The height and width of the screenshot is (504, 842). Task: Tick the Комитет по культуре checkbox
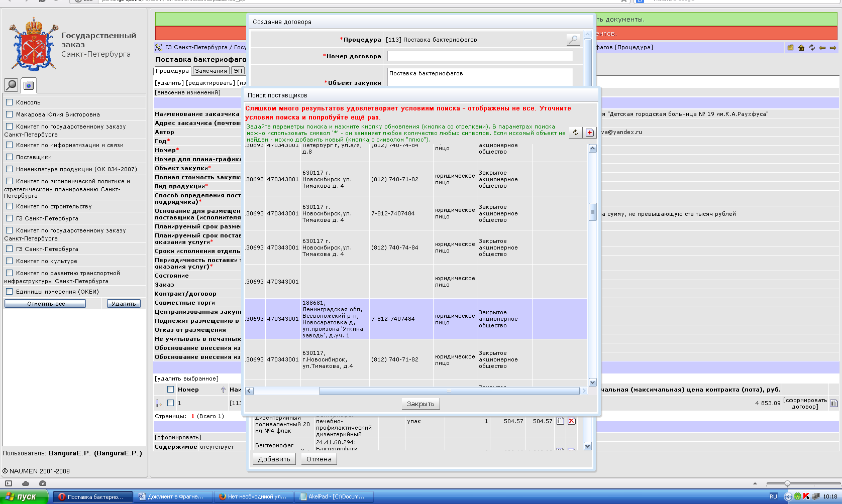click(x=9, y=261)
